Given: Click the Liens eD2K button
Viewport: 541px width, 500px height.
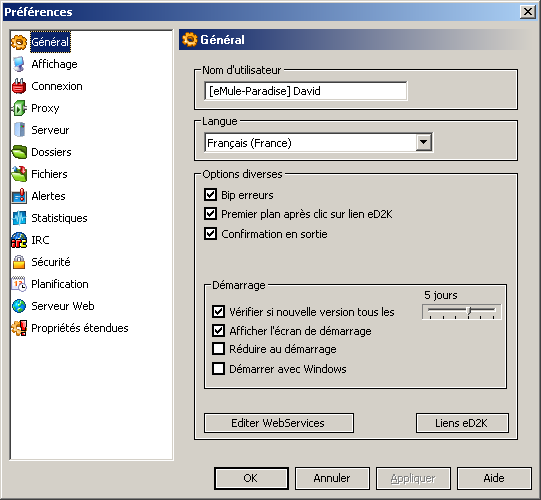Looking at the screenshot, I should tap(462, 423).
